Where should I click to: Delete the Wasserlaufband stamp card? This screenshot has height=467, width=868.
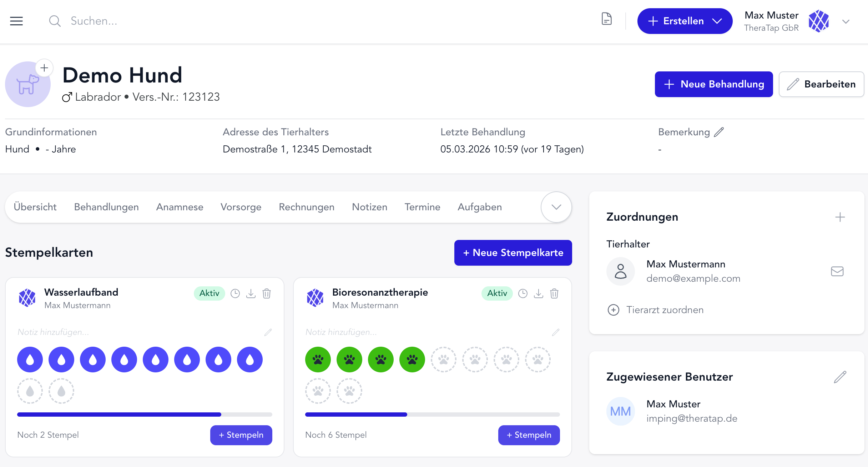(267, 293)
